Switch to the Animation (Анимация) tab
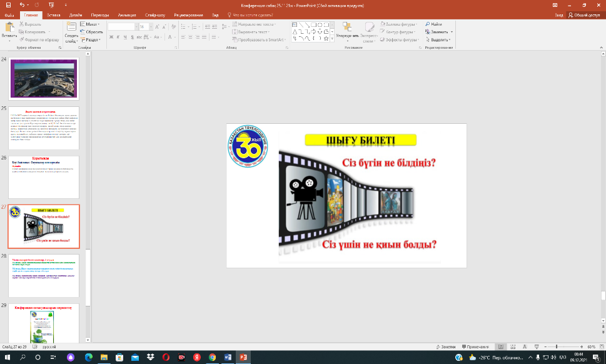Screen dimensions: 606x364 click(x=128, y=14)
